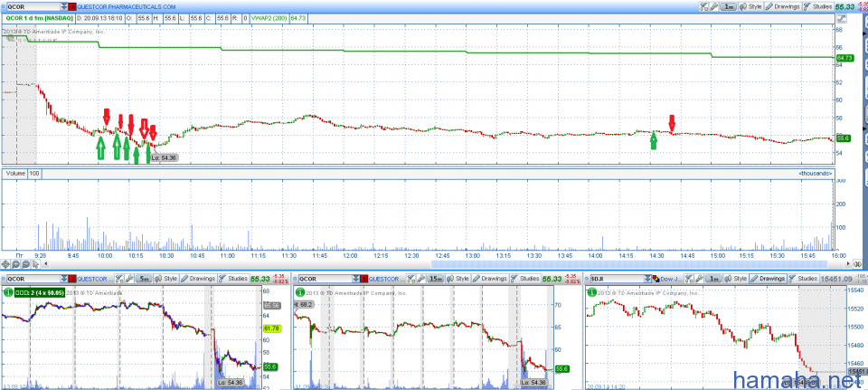The image size is (868, 390).
Task: Click the 65.56 price bubble on the 5m chart
Action: [x=270, y=305]
